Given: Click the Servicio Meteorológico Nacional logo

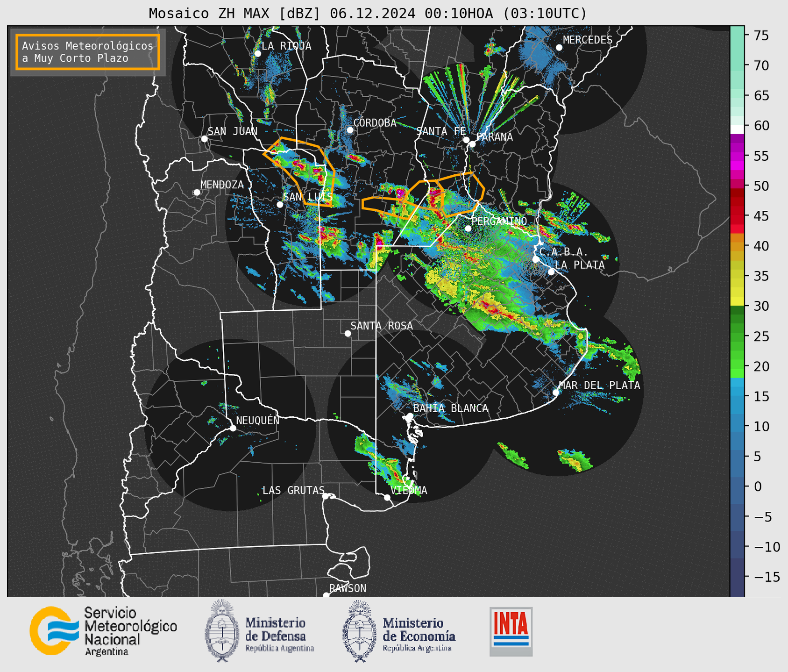Looking at the screenshot, I should (x=103, y=631).
